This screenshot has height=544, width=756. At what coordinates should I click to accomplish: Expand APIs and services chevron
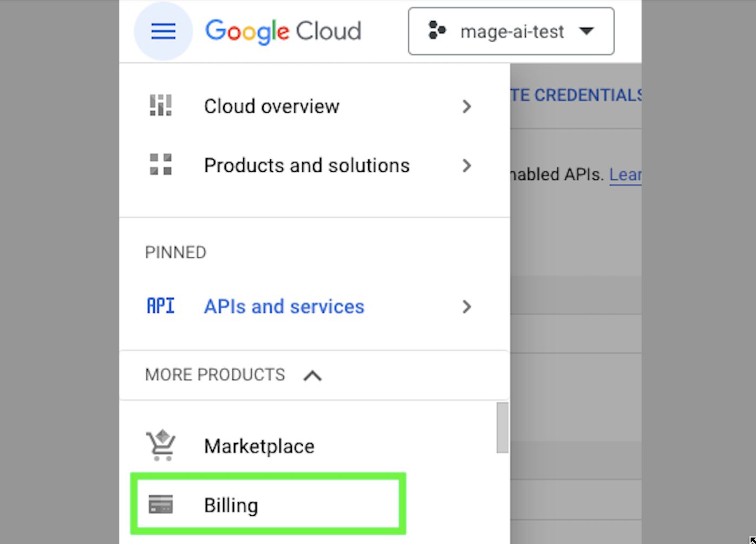coord(467,307)
